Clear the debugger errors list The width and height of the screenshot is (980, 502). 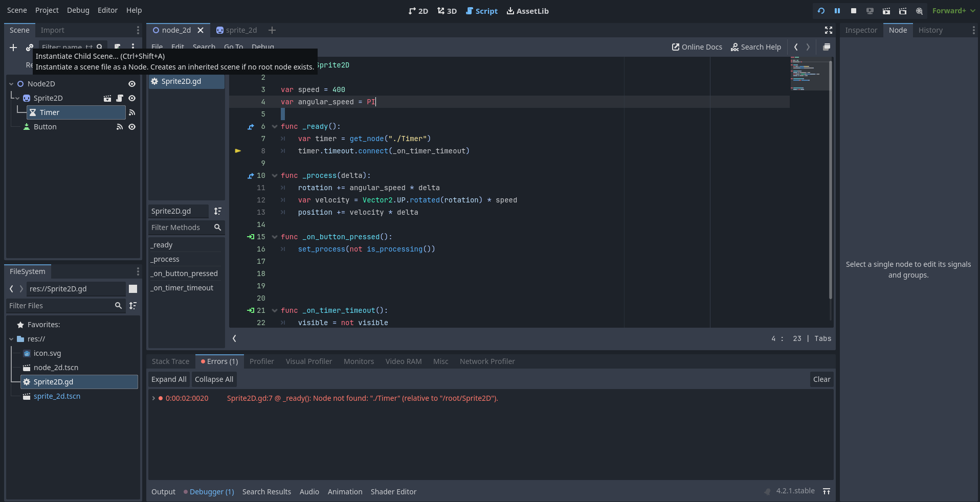click(822, 379)
